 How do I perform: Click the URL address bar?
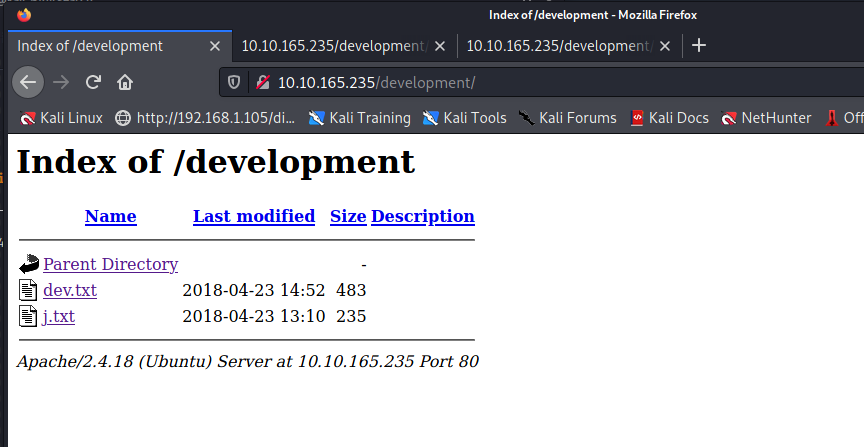[550, 82]
